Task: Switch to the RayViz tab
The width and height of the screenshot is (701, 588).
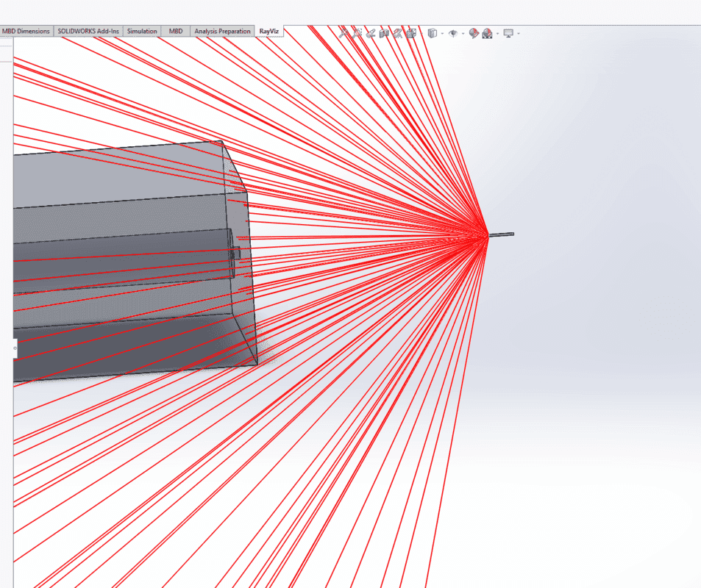Action: click(x=269, y=31)
